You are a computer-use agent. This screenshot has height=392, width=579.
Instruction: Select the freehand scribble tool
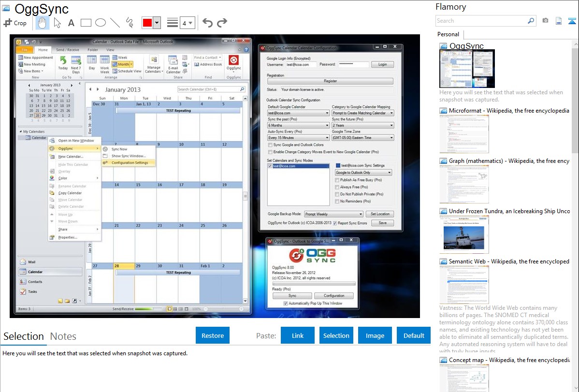tap(130, 23)
